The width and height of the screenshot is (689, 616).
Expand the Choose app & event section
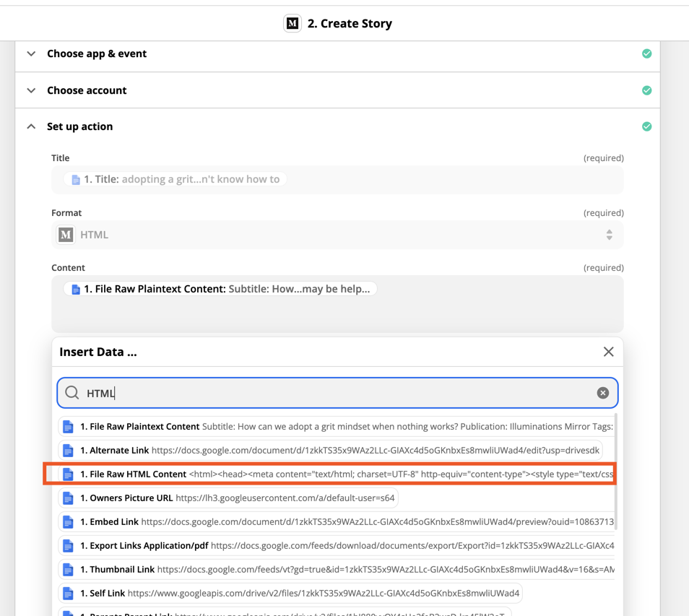pyautogui.click(x=31, y=53)
